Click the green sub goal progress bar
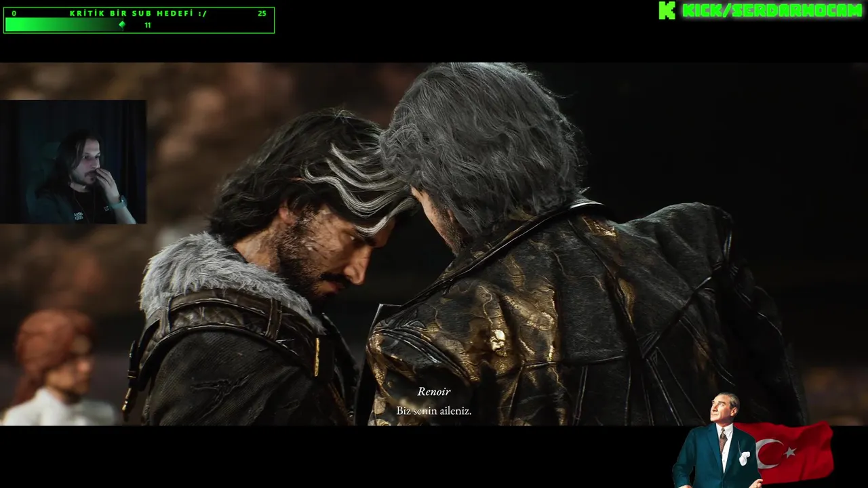Screen dimensions: 868x488 64,25
